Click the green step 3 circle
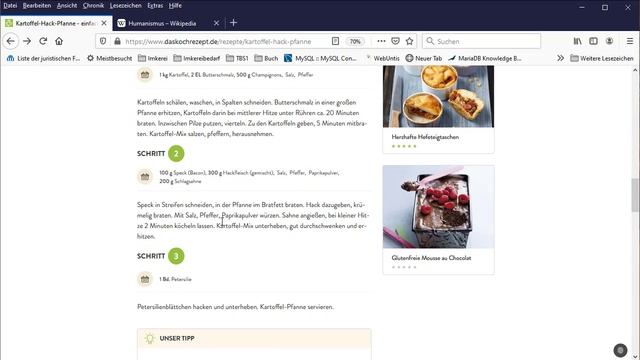 [x=176, y=256]
